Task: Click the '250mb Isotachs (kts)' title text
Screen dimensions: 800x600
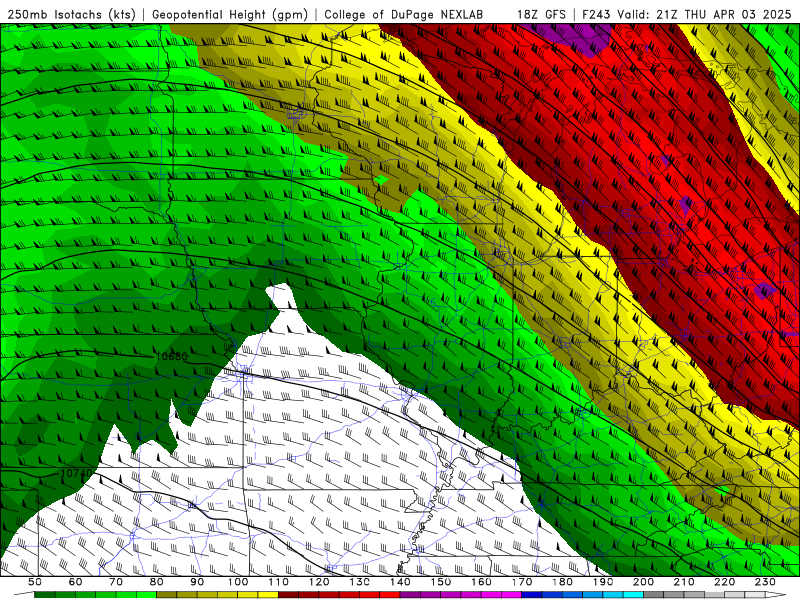Action: pyautogui.click(x=71, y=14)
